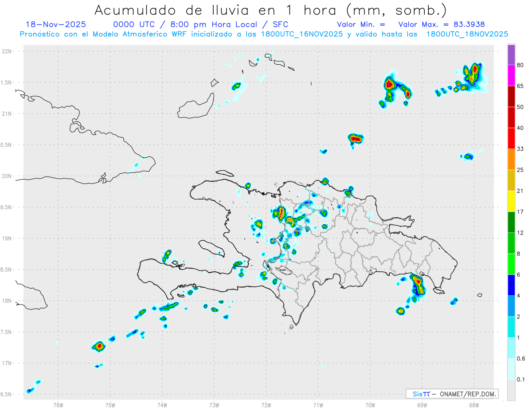Click the '72W' longitude label
Viewport: 532px width, 411px height.
coord(266,405)
